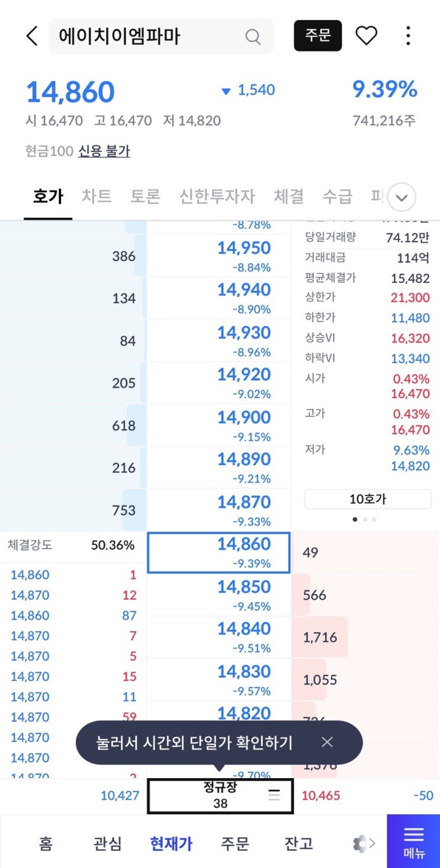The height and width of the screenshot is (868, 440).
Task: Switch to the 차트 tab
Action: 96,196
